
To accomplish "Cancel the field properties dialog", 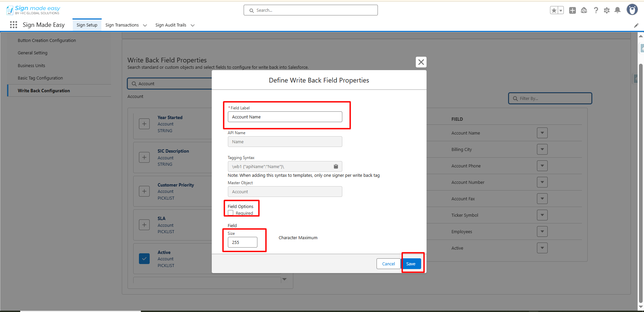I will (x=388, y=264).
